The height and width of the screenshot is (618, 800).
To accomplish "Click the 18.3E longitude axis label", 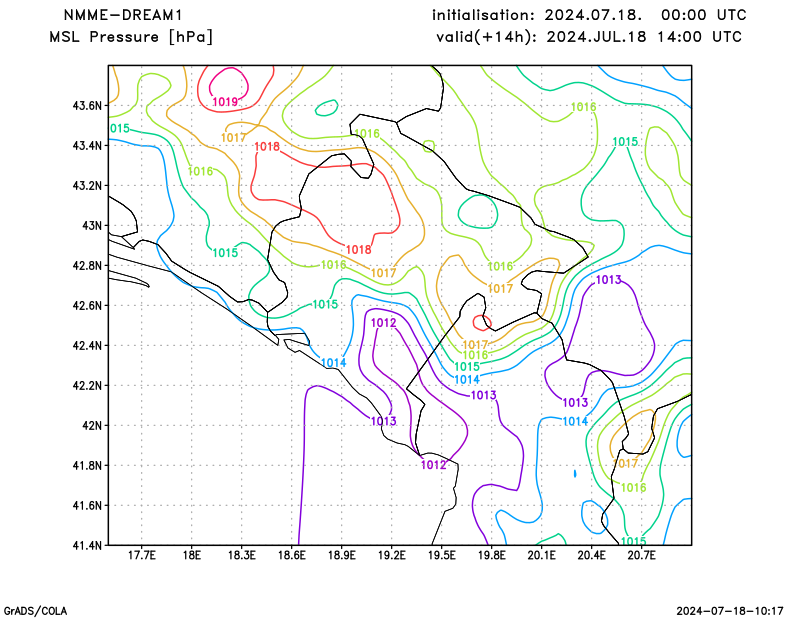I will [x=241, y=555].
